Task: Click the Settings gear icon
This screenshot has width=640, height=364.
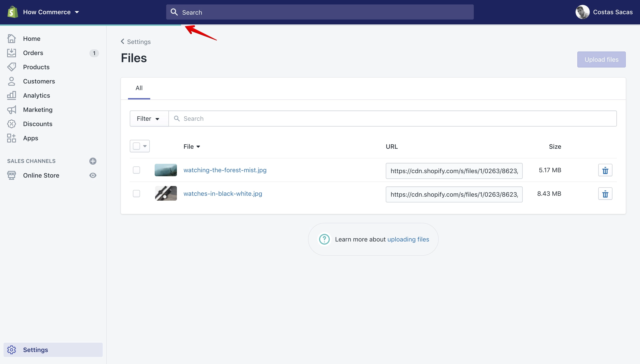Action: (12, 350)
